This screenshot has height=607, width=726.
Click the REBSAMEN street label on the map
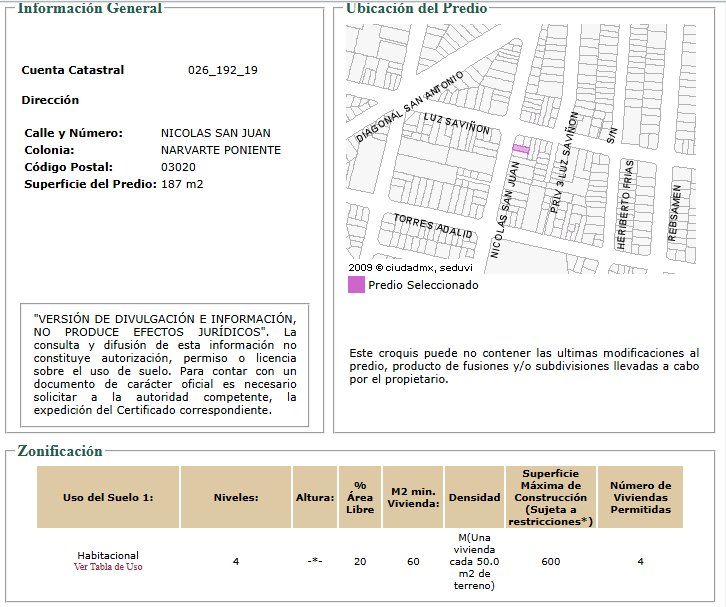(x=675, y=213)
